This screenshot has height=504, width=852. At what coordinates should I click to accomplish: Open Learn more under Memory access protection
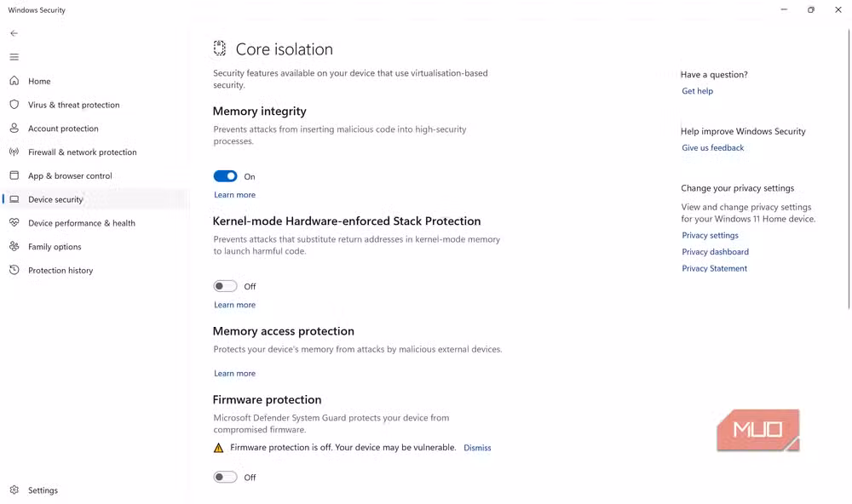[x=234, y=373]
